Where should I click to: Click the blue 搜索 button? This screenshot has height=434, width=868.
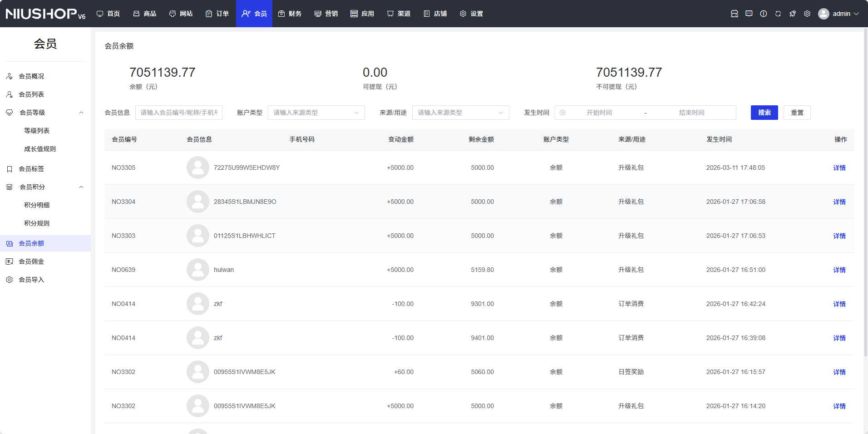click(x=764, y=113)
